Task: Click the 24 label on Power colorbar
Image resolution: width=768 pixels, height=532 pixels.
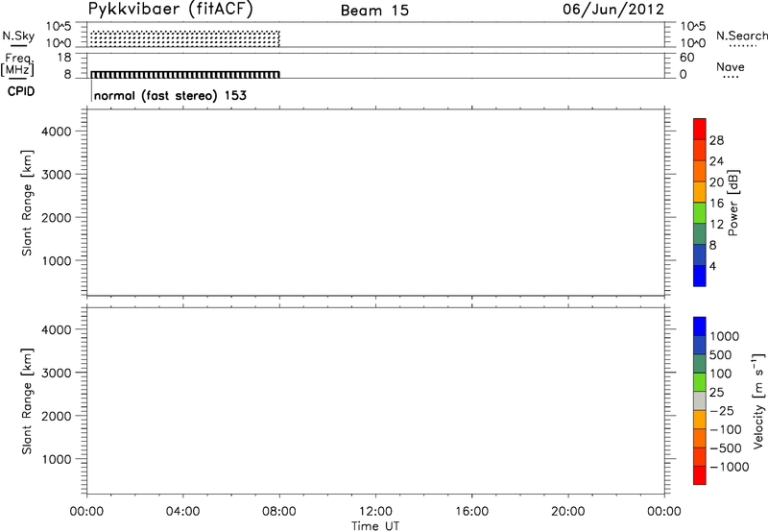Action: (716, 161)
